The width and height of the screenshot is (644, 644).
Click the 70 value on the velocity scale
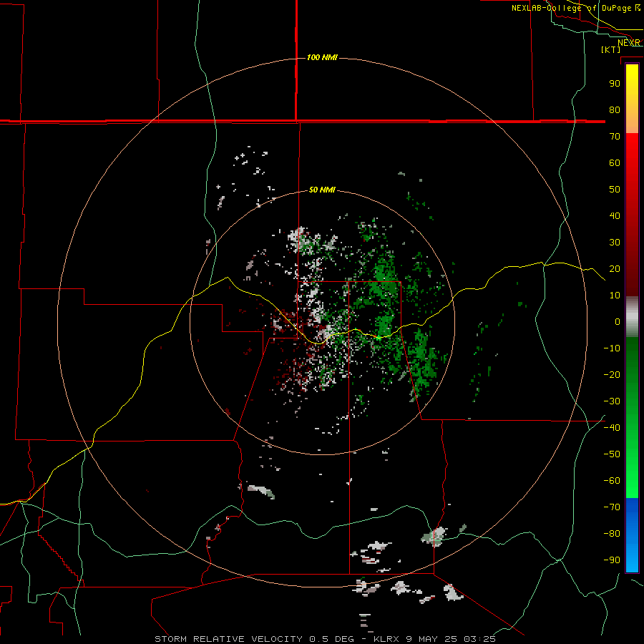(615, 137)
